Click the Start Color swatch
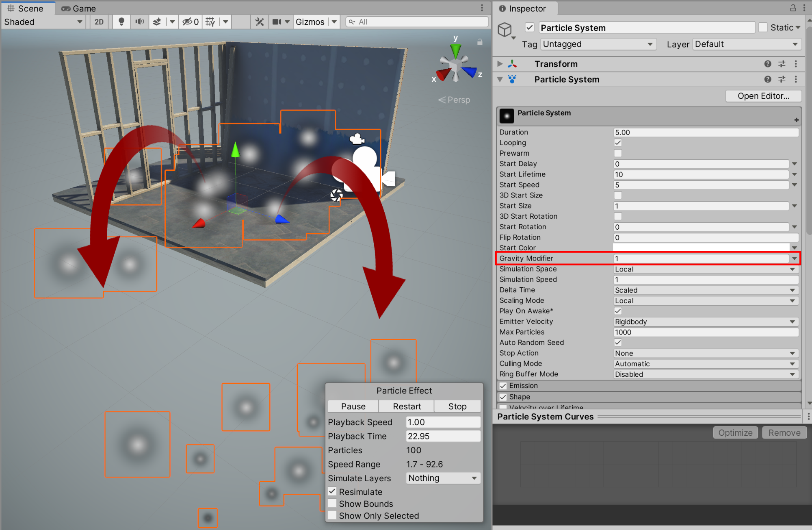 (x=701, y=248)
